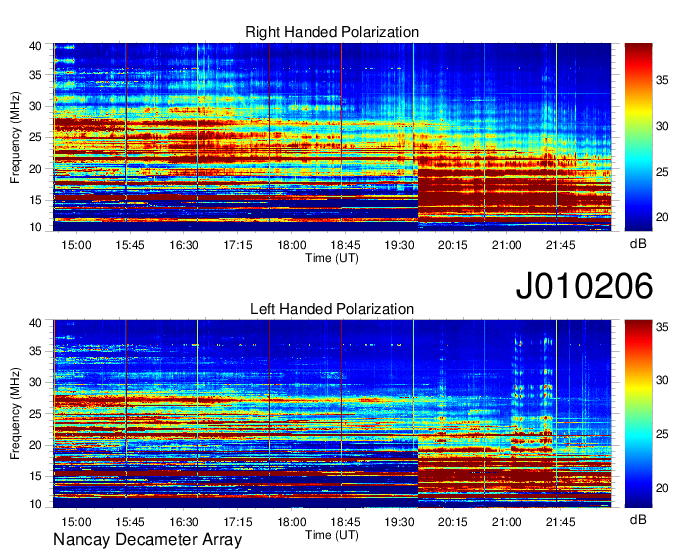This screenshot has width=680, height=552.
Task: Click 21:00 tick on Left Handed time axis
Action: click(x=507, y=522)
